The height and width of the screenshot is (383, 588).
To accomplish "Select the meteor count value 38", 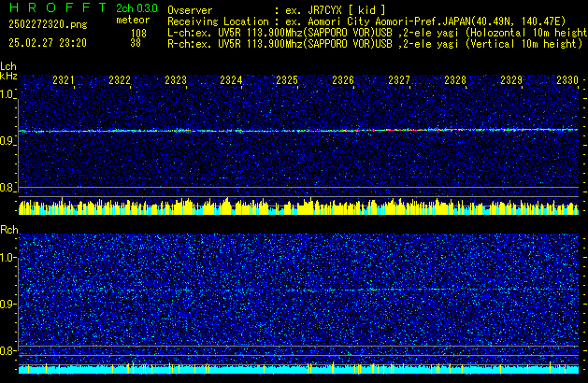I will 136,43.
